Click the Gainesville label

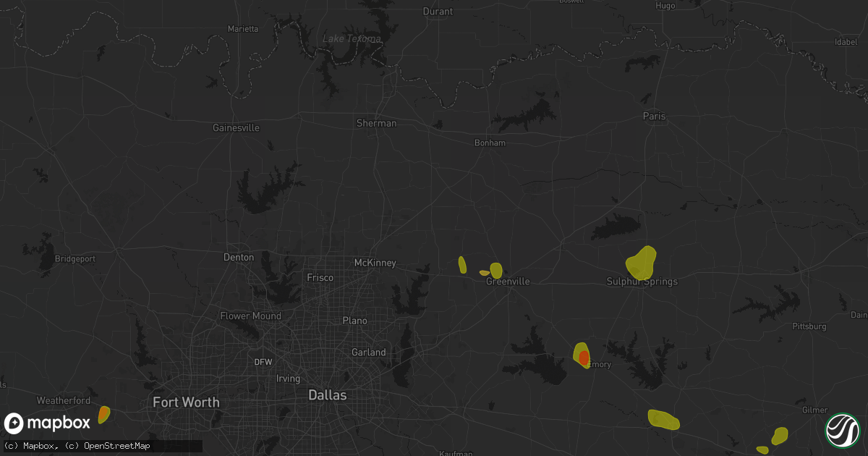[x=236, y=127]
